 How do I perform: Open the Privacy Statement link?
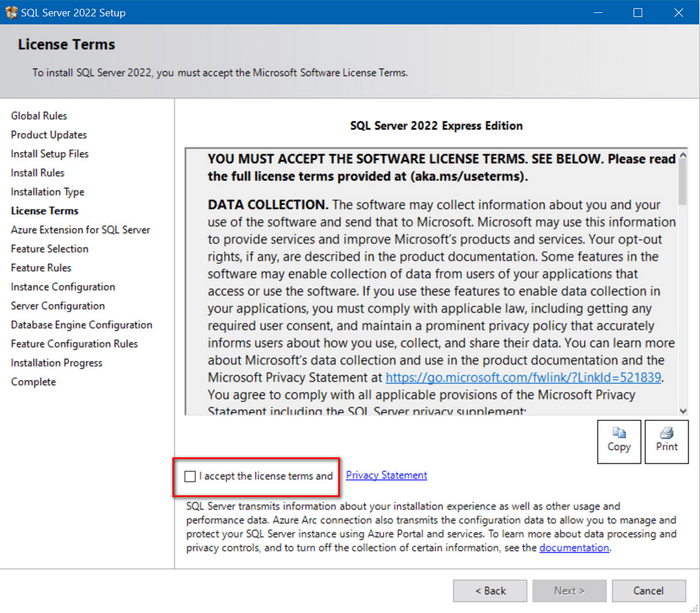386,476
